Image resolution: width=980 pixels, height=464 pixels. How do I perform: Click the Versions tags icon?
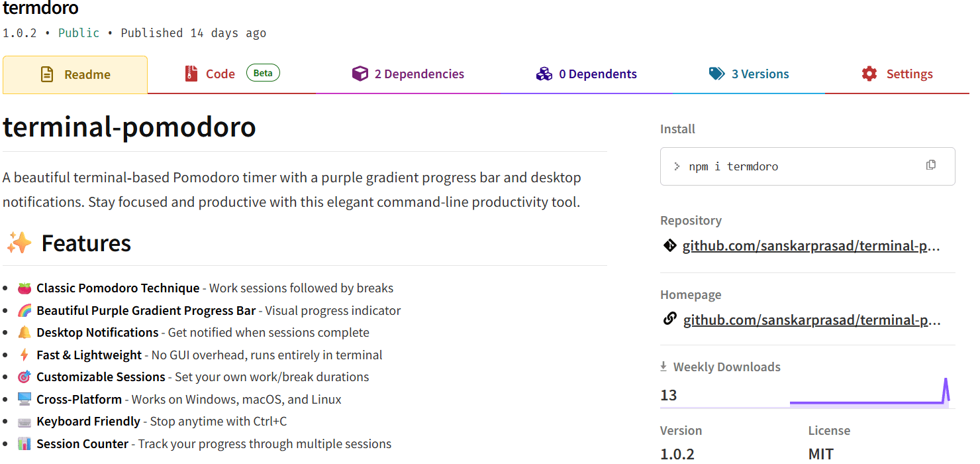[716, 74]
